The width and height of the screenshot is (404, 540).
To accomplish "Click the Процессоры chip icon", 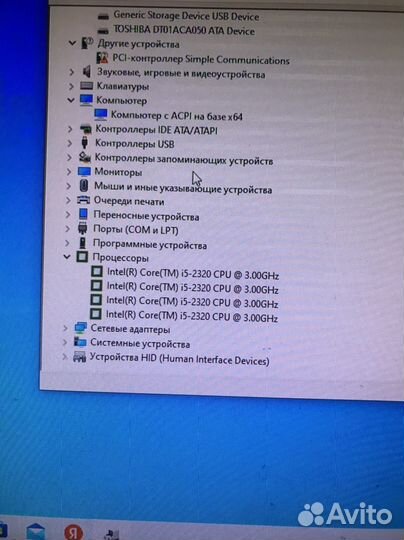I will (82, 257).
